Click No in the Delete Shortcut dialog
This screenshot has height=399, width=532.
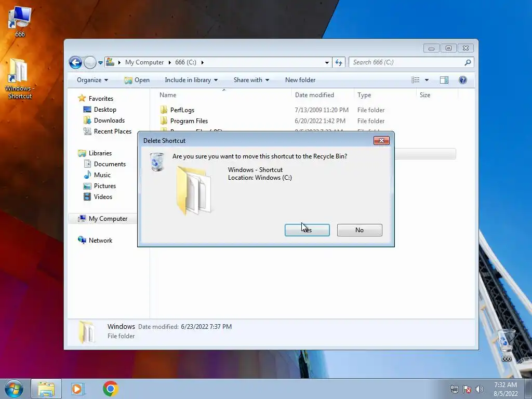(x=360, y=230)
